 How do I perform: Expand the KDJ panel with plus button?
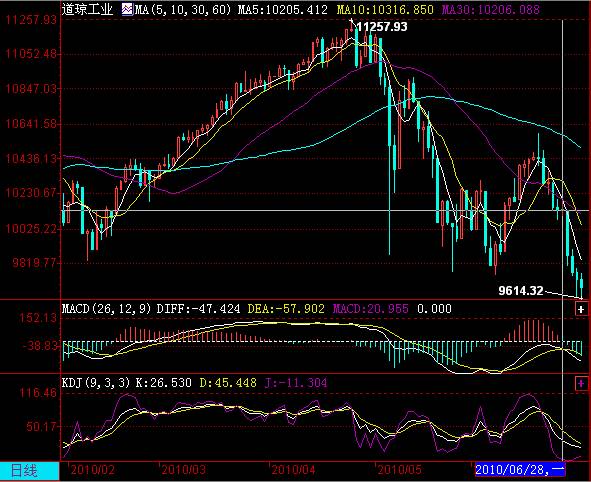[x=581, y=384]
